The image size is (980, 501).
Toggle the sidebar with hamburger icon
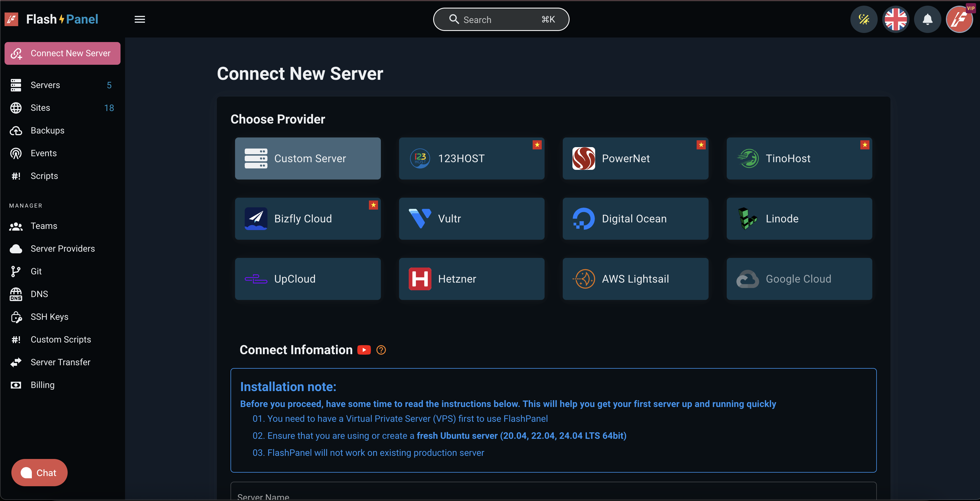[x=140, y=19]
